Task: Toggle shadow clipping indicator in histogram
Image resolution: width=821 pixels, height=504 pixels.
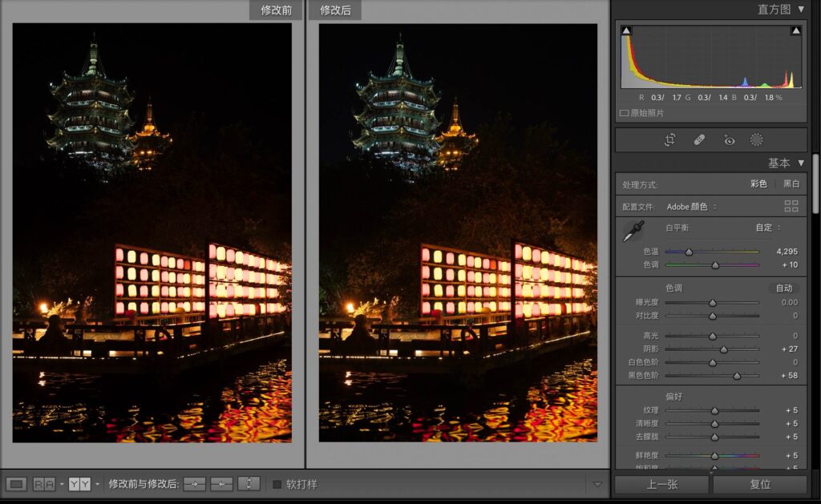Action: 627,30
